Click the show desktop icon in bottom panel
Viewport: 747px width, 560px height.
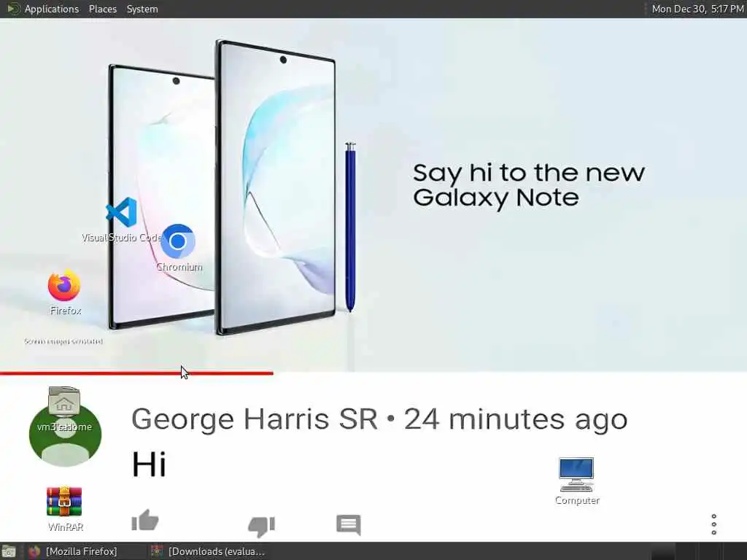click(x=9, y=551)
